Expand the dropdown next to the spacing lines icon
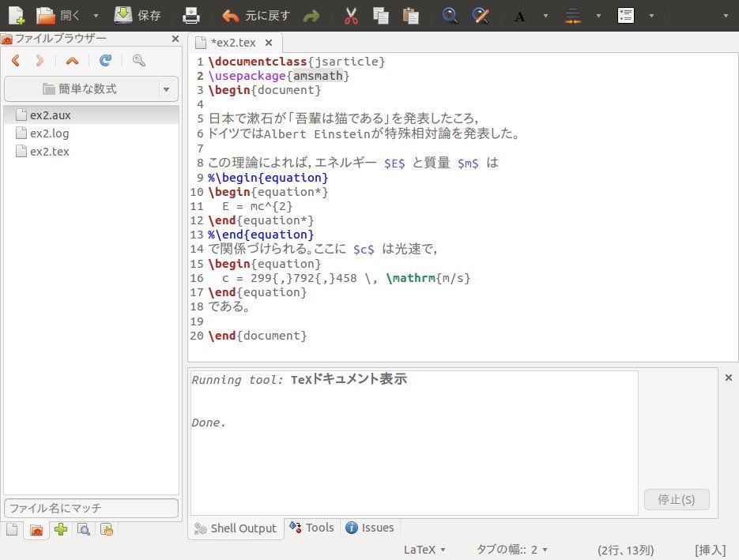The height and width of the screenshot is (560, 739). [x=598, y=16]
